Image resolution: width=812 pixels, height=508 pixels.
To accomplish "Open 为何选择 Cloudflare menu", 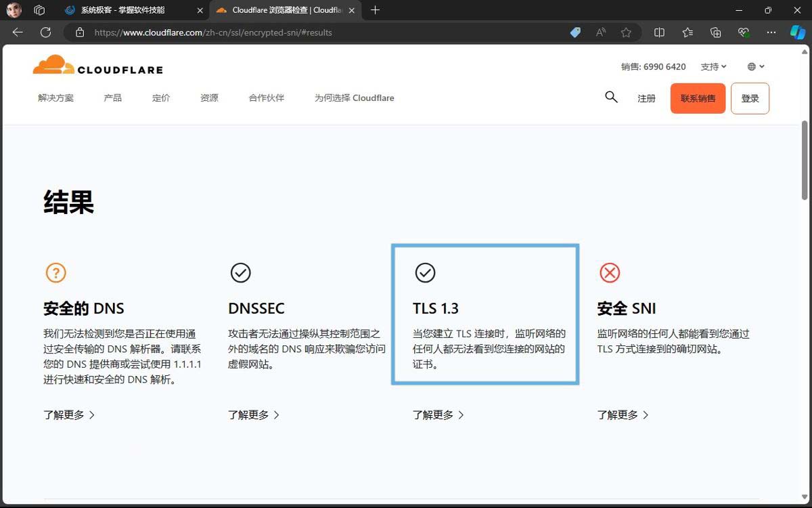I will tap(354, 98).
